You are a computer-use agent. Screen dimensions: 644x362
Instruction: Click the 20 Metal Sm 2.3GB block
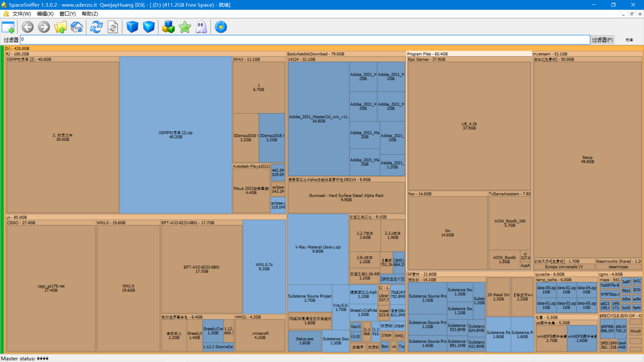(x=498, y=297)
